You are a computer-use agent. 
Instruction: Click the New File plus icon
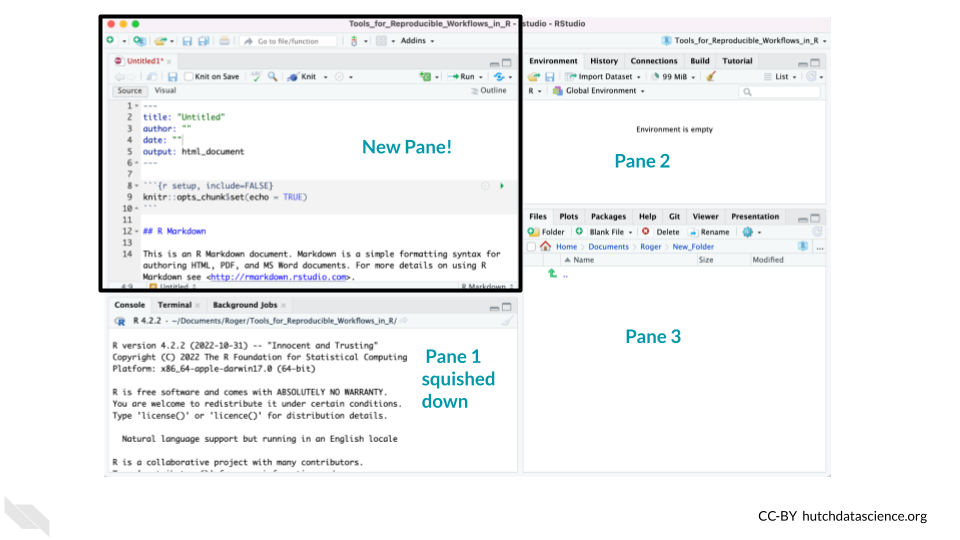click(x=110, y=40)
